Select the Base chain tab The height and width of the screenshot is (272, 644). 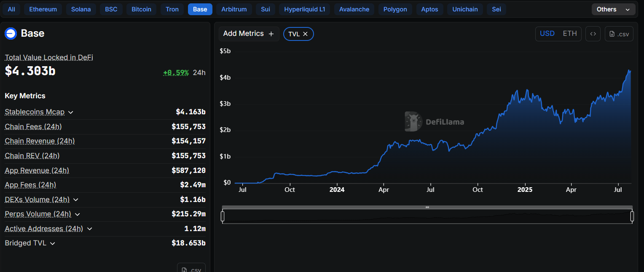200,9
